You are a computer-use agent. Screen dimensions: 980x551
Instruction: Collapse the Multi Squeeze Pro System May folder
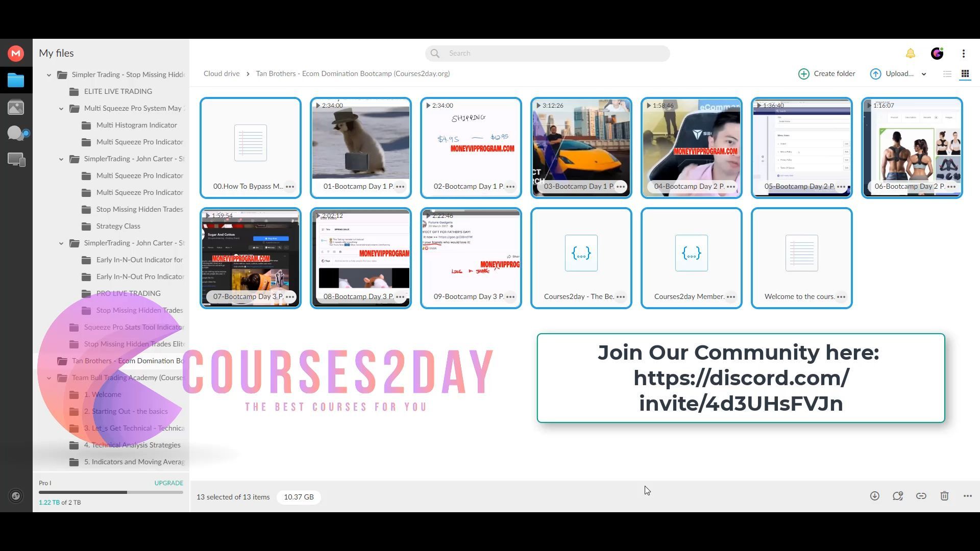point(61,109)
